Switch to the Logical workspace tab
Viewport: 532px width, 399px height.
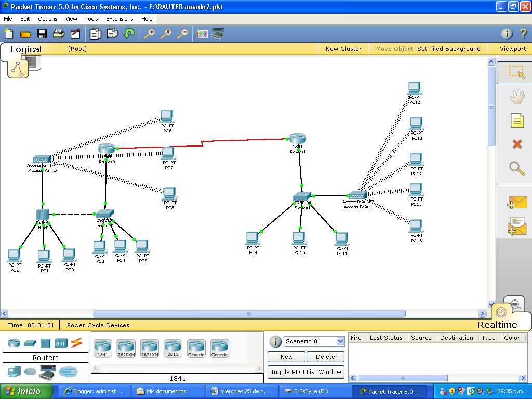(25, 49)
